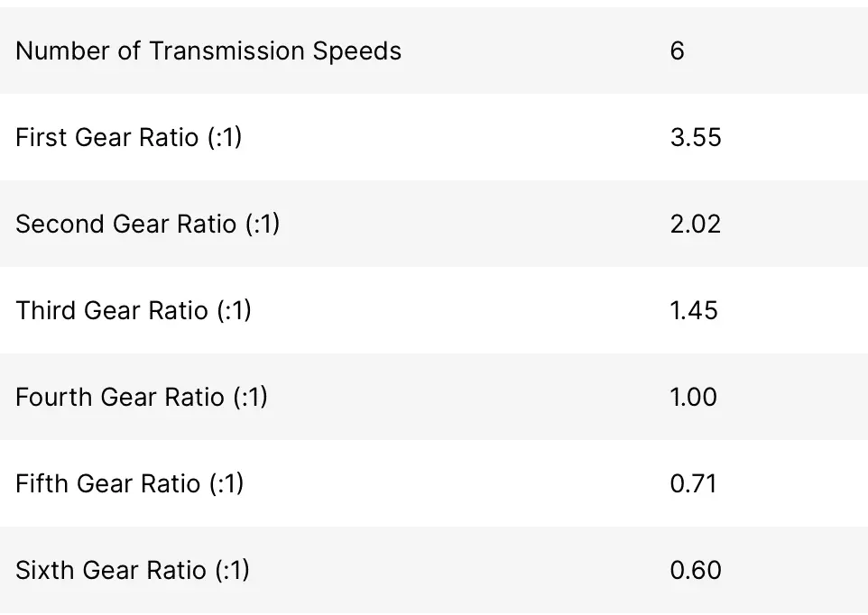Click the word "Sixth" in the bottom row
Screen dimensions: 868x615
point(45,570)
